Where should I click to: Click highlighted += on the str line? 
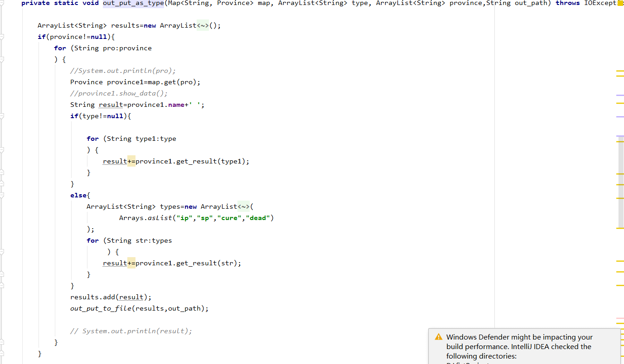131,263
